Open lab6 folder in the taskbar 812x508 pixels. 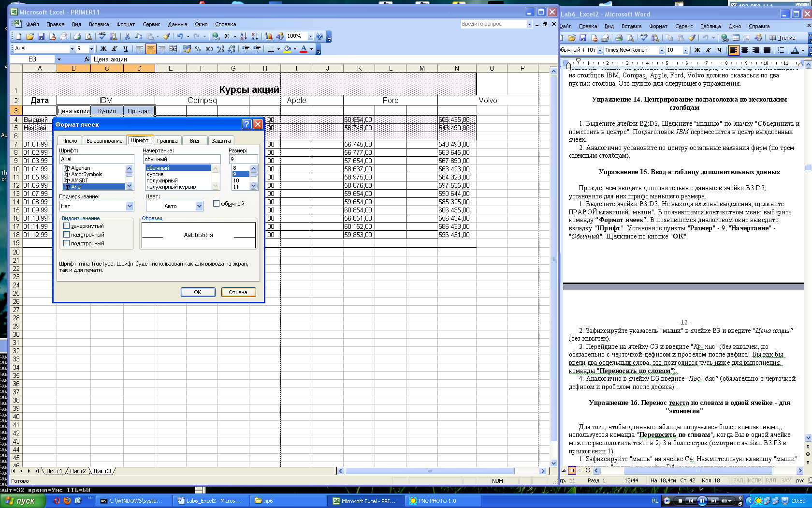click(x=289, y=501)
